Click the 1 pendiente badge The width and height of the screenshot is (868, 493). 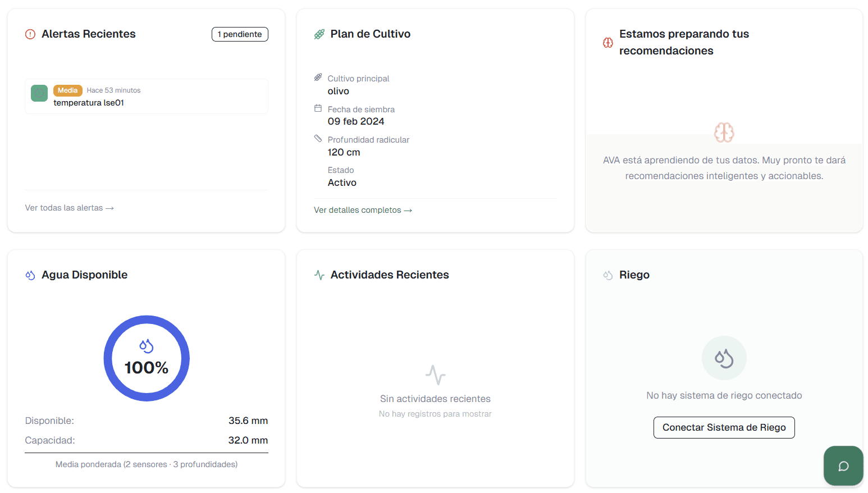coord(240,34)
